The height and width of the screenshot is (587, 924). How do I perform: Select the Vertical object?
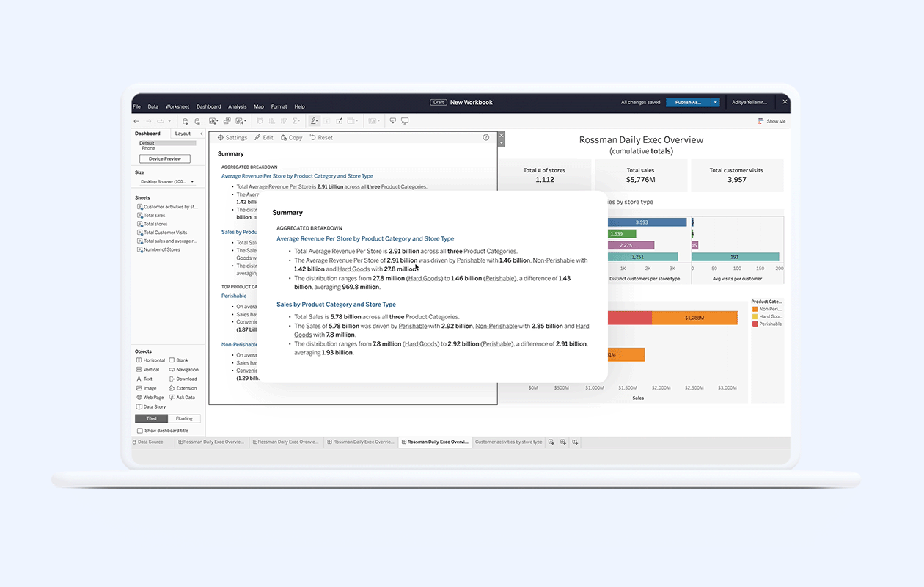pos(148,370)
